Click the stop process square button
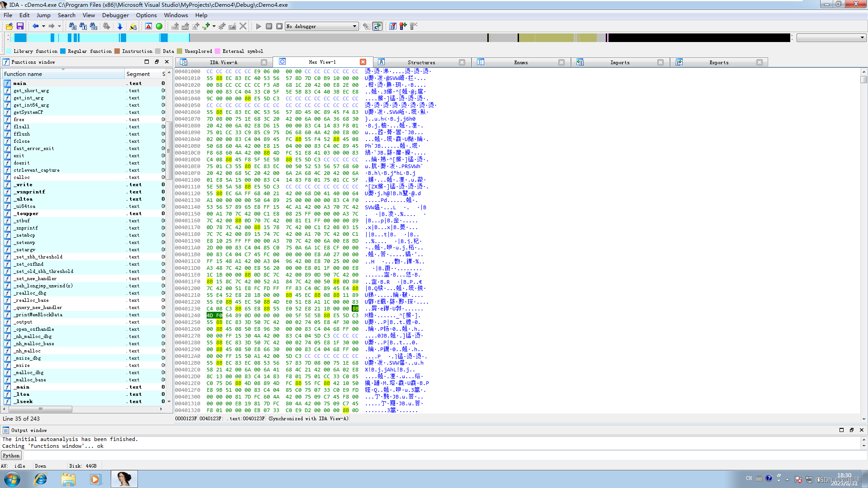The height and width of the screenshot is (488, 868). point(279,26)
